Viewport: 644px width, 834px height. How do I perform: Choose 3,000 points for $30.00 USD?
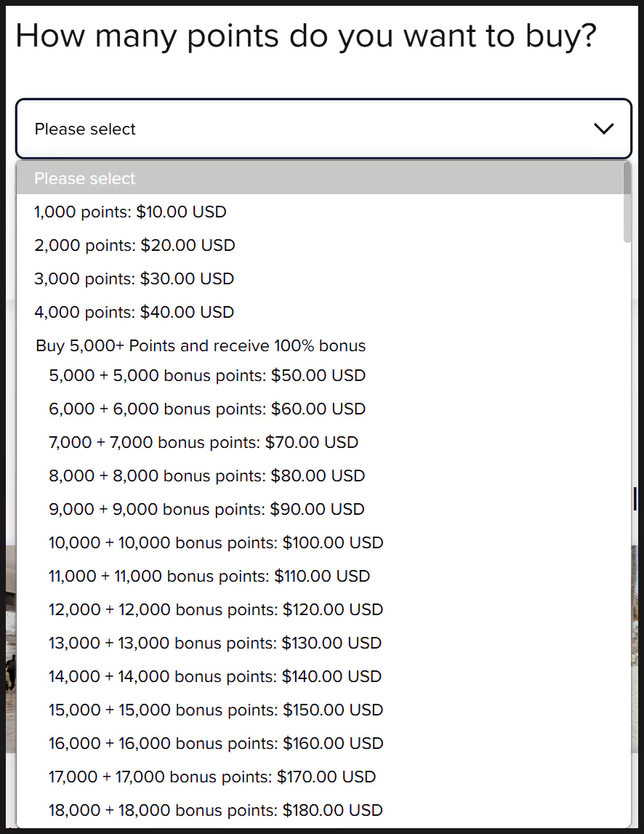(x=134, y=279)
